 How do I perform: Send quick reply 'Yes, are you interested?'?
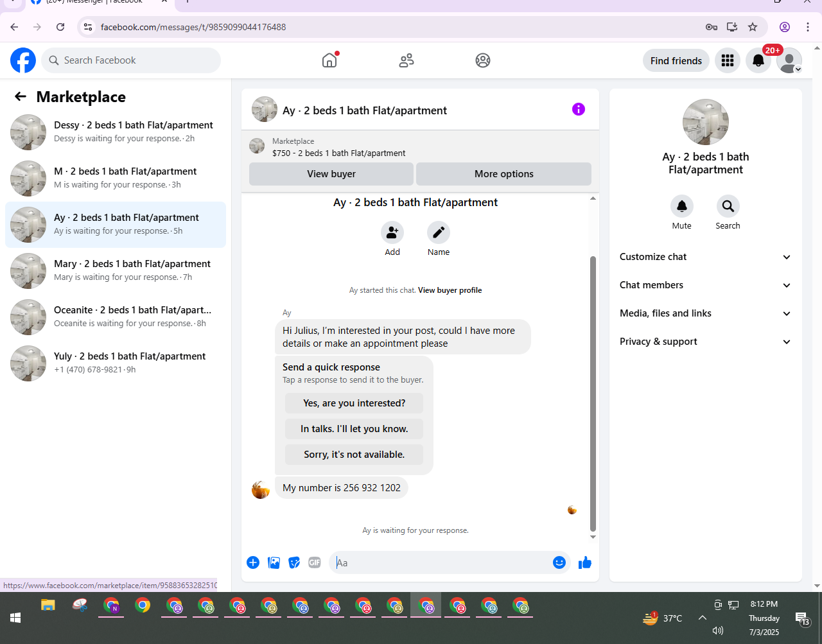(354, 403)
